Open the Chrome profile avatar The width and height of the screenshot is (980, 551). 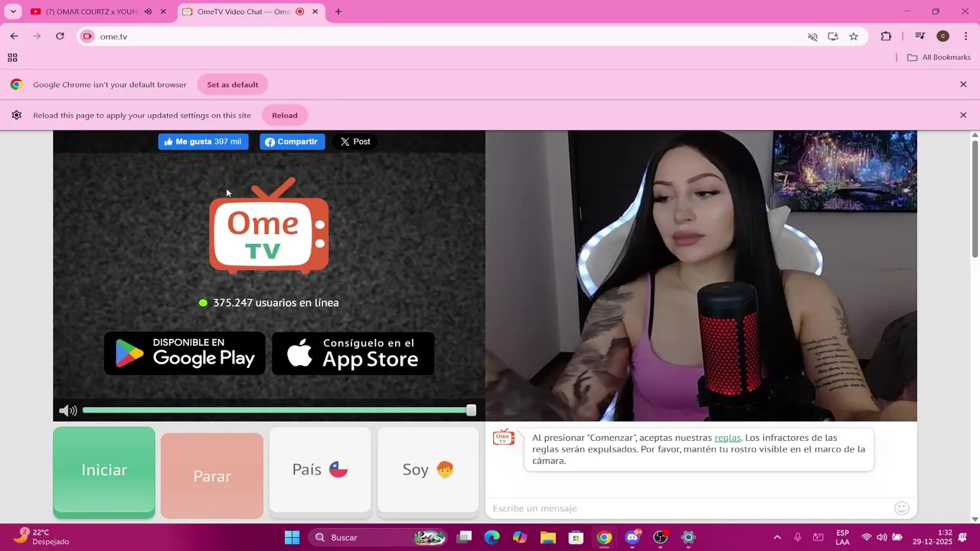click(943, 36)
